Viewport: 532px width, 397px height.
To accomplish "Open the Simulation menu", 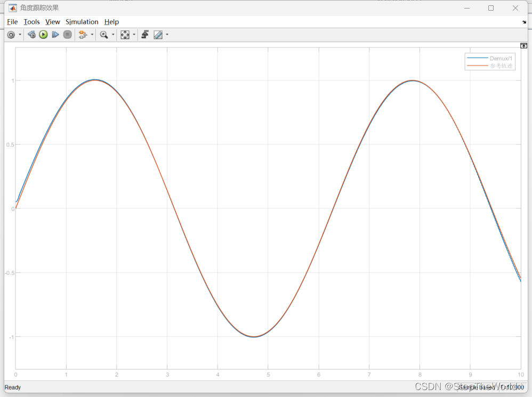I will pyautogui.click(x=82, y=22).
